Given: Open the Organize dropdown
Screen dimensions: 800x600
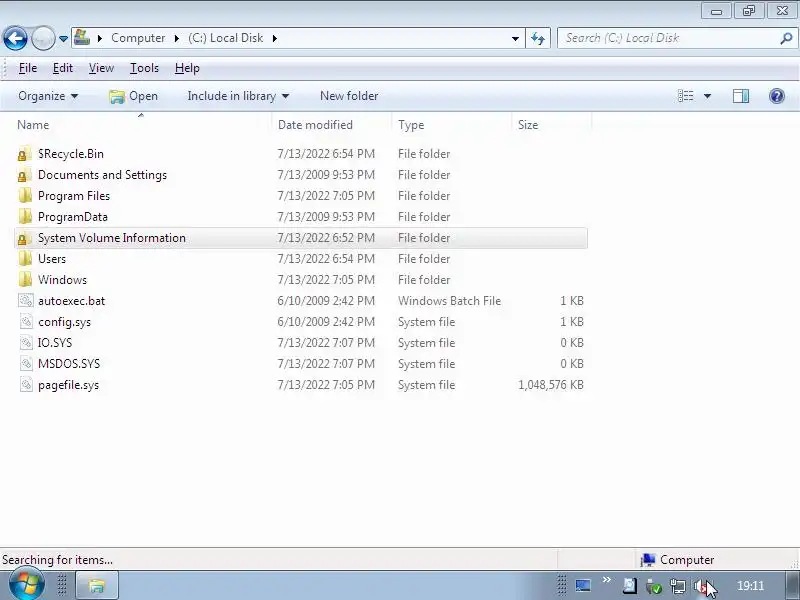Looking at the screenshot, I should pos(48,96).
